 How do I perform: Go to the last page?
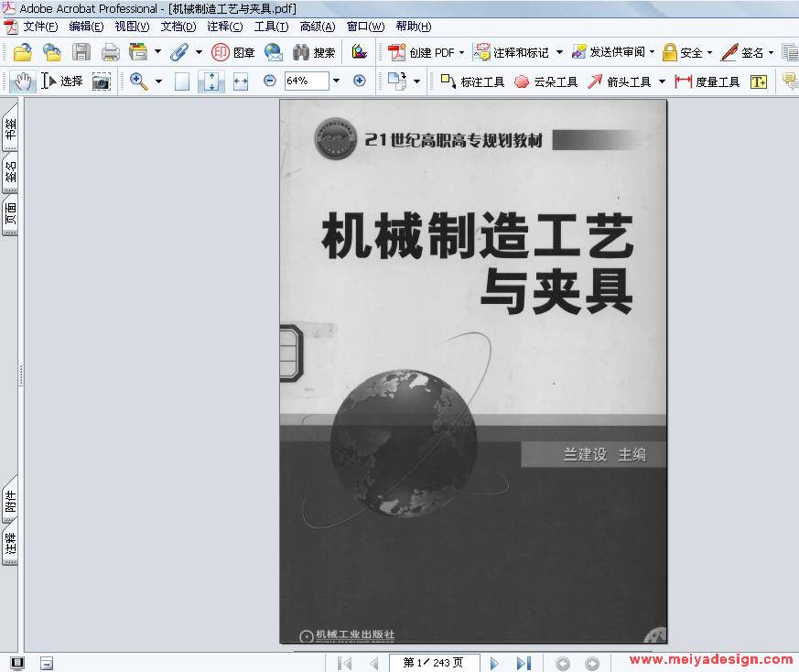[524, 663]
